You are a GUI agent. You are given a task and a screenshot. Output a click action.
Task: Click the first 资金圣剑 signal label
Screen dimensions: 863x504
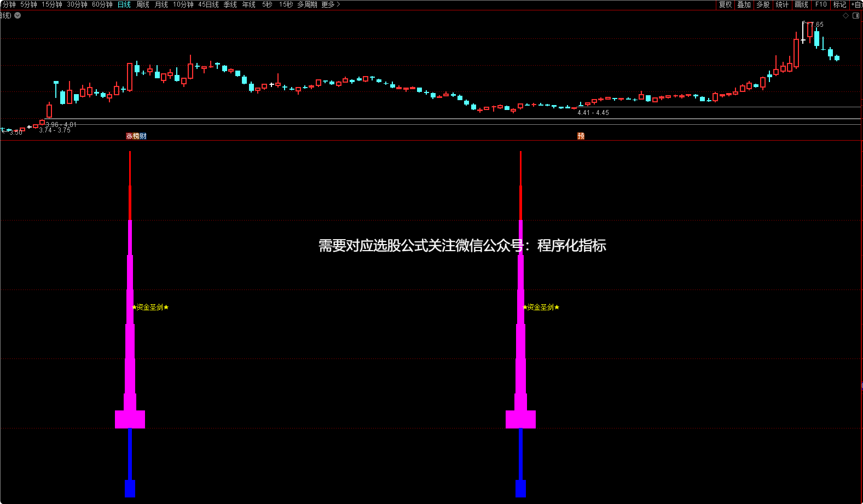click(x=150, y=308)
